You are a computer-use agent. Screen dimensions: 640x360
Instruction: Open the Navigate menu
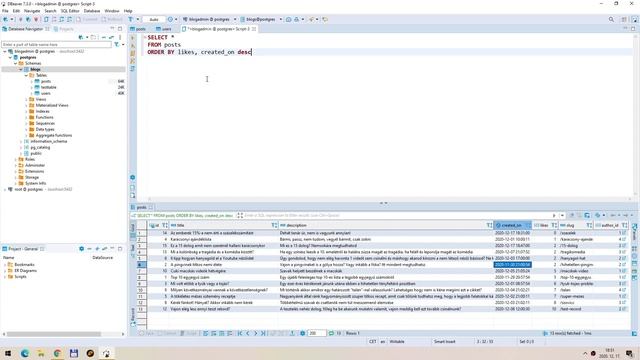point(32,11)
